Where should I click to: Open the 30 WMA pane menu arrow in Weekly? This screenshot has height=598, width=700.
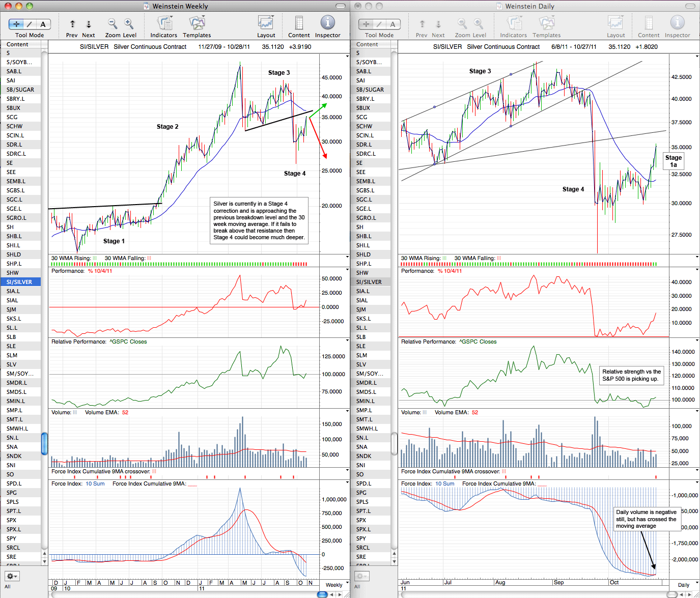(x=347, y=257)
